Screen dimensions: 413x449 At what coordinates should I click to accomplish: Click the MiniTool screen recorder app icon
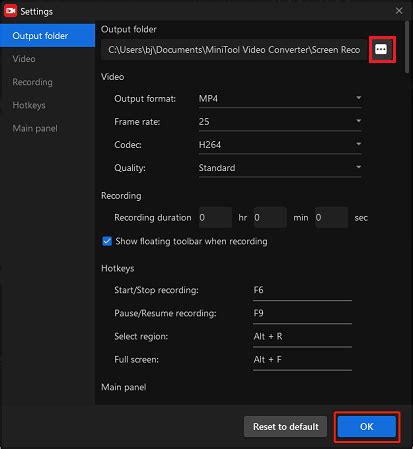point(10,11)
